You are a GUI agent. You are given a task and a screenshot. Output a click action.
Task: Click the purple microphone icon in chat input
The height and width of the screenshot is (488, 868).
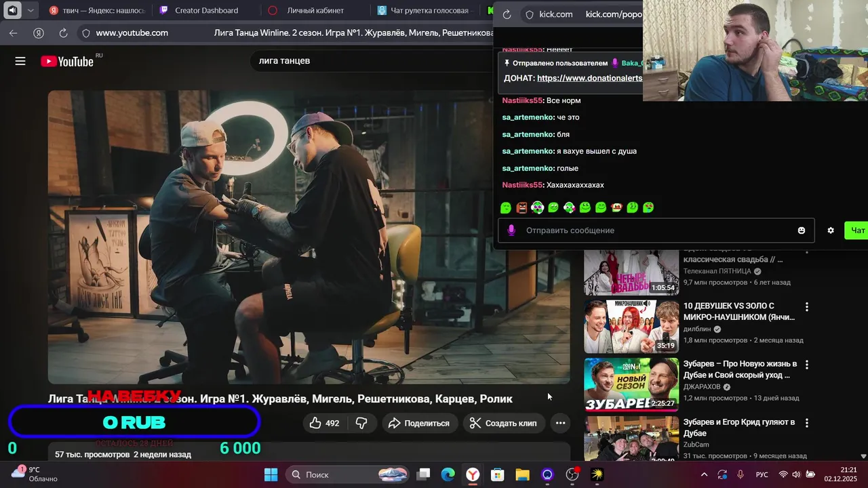coord(511,230)
